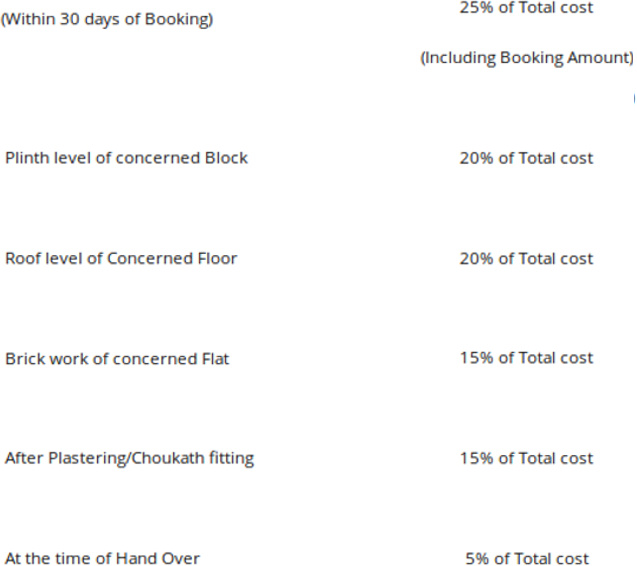Click the word 'Plinth'
The image size is (637, 566).
(x=25, y=158)
